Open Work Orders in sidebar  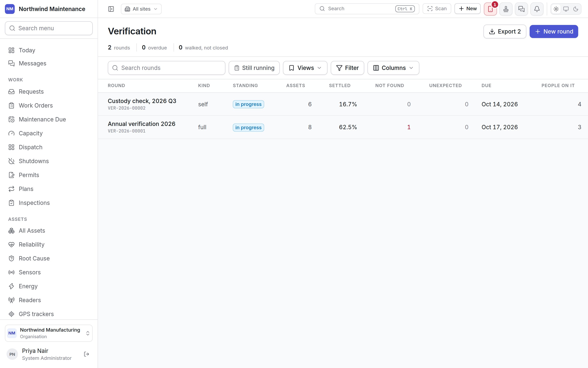pos(49,105)
